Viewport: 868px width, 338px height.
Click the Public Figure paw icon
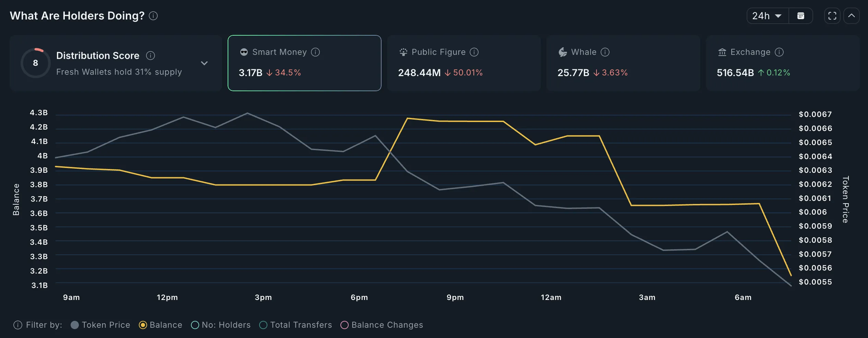(403, 52)
